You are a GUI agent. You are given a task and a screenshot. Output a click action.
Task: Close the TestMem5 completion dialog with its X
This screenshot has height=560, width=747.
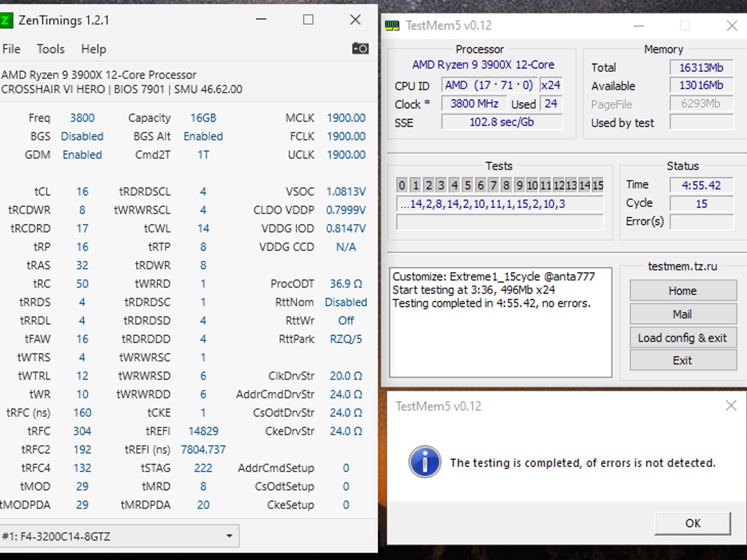[x=731, y=406]
